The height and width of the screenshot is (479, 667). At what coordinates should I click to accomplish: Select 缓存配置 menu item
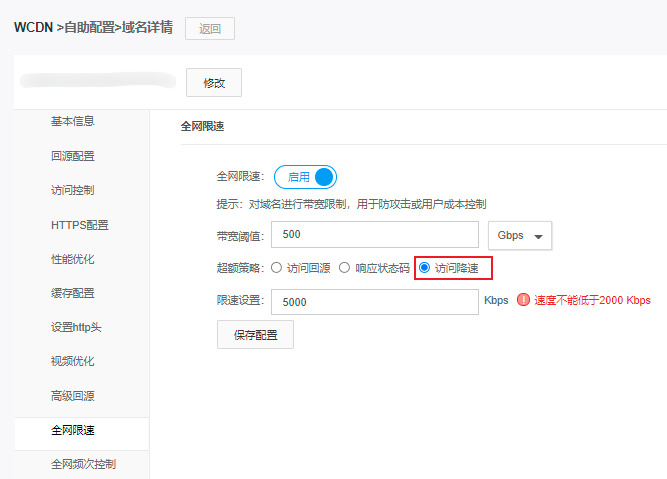(x=73, y=293)
